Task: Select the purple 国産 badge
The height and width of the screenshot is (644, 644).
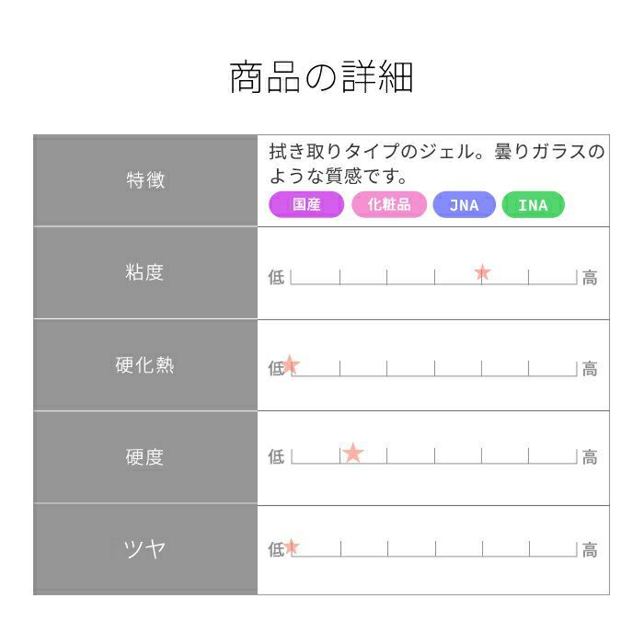Action: coord(306,204)
